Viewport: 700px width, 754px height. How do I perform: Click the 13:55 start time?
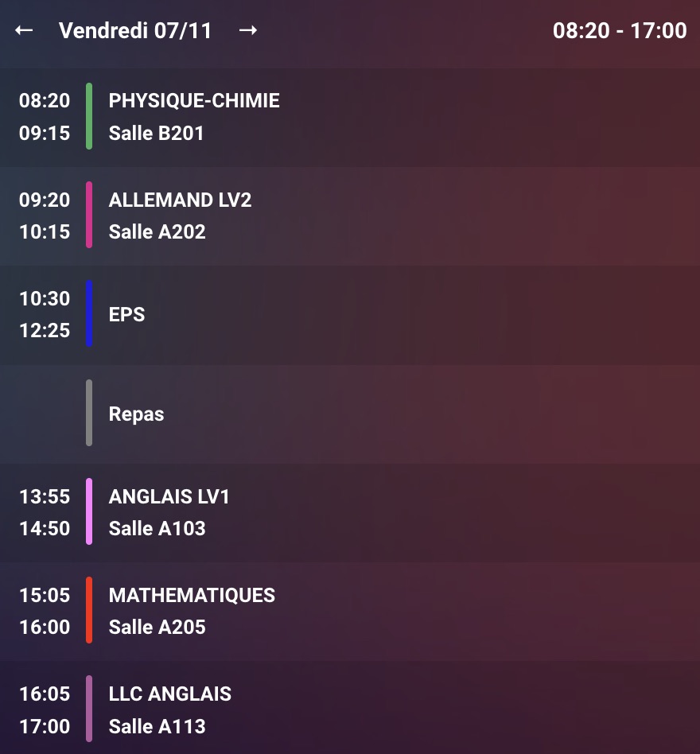pos(45,496)
